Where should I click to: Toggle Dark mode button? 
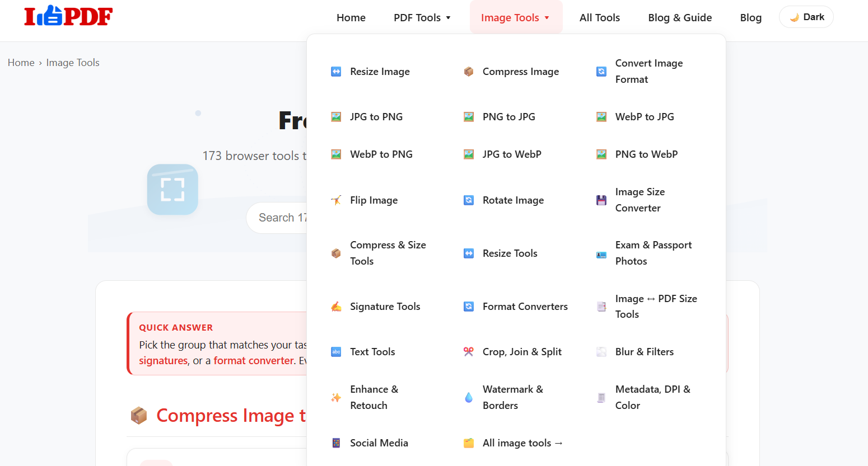click(x=806, y=17)
